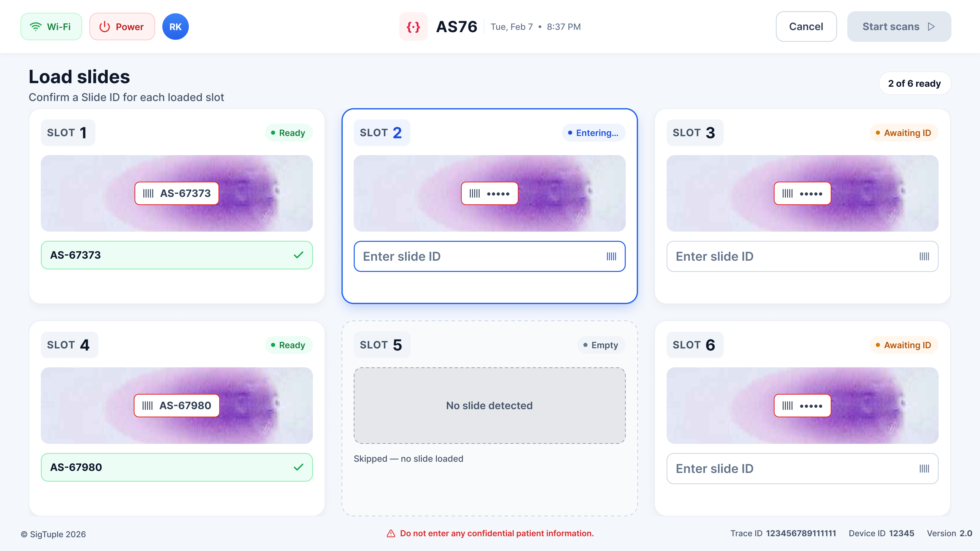The height and width of the screenshot is (551, 980).
Task: Click the SLOT 6 header label
Action: point(695,345)
